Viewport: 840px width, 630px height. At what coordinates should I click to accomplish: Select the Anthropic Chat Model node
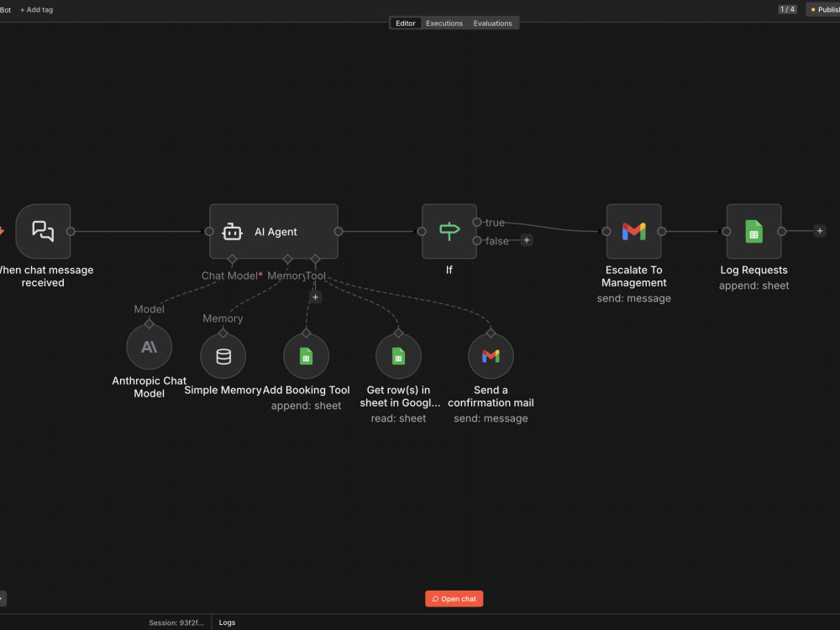(149, 347)
